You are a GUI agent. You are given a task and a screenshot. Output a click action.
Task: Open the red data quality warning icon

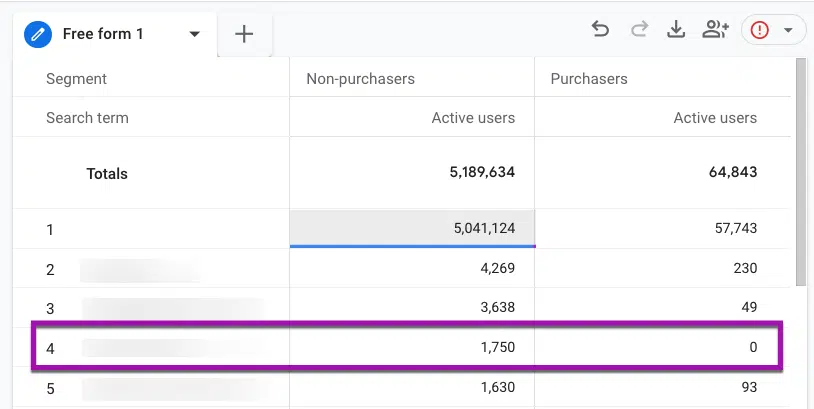[759, 30]
